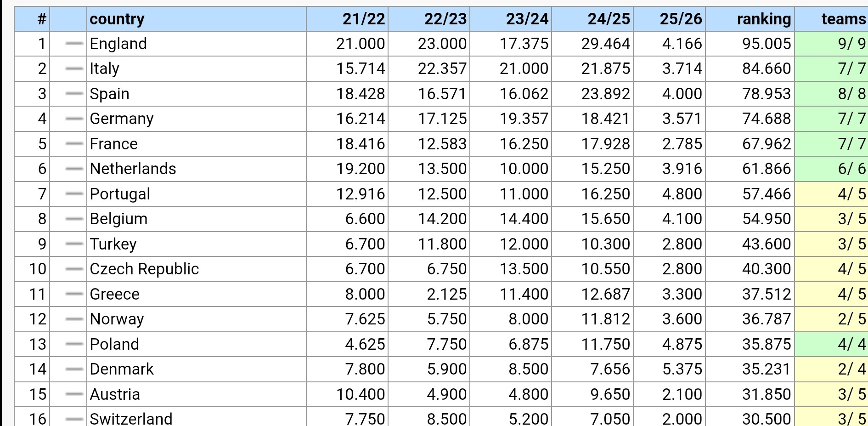
Task: Click the 25/26 season column header
Action: [681, 19]
